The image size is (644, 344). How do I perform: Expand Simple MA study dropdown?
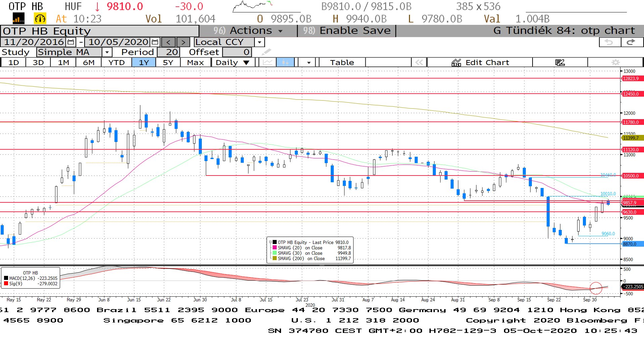(x=107, y=52)
